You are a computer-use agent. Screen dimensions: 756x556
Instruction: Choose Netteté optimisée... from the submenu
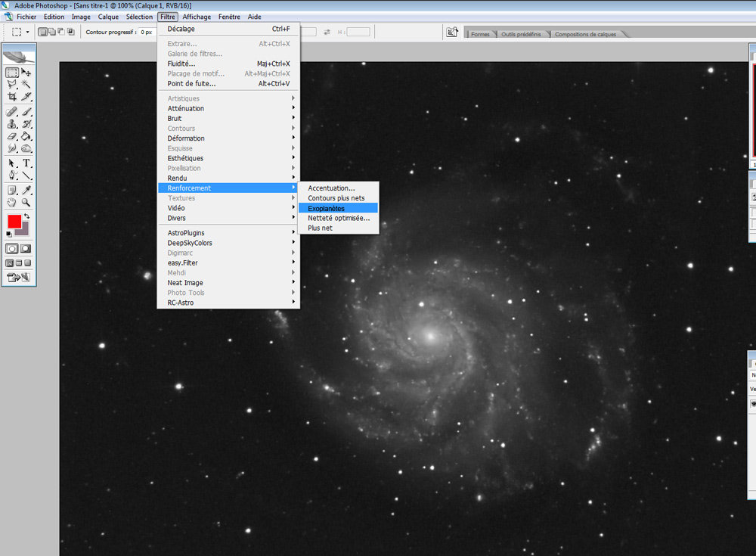point(338,218)
